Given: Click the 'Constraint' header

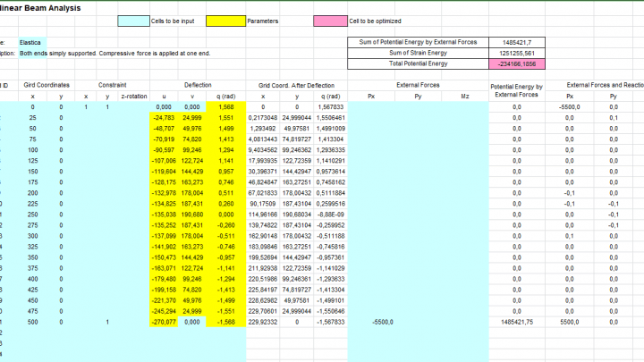Looking at the screenshot, I should click(112, 85).
